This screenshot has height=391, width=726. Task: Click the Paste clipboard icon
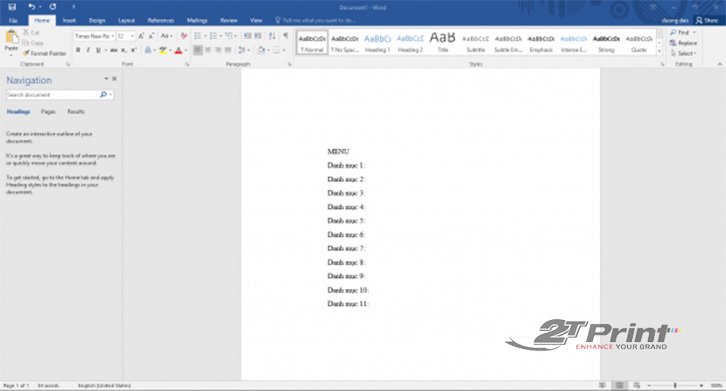point(11,37)
